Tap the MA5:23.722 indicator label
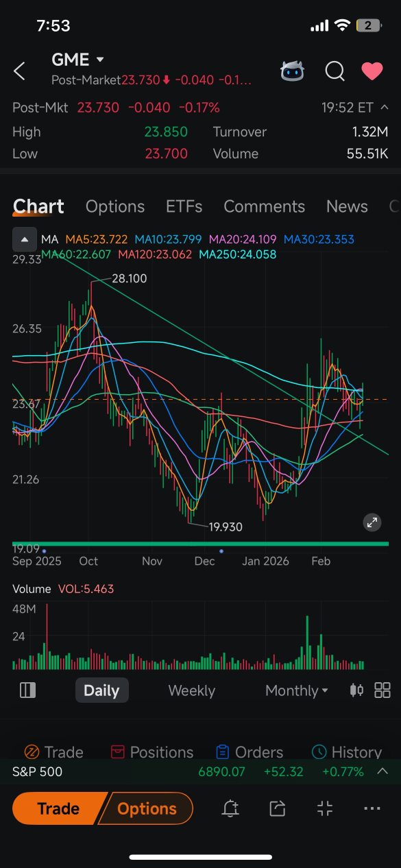The image size is (401, 868). click(97, 239)
